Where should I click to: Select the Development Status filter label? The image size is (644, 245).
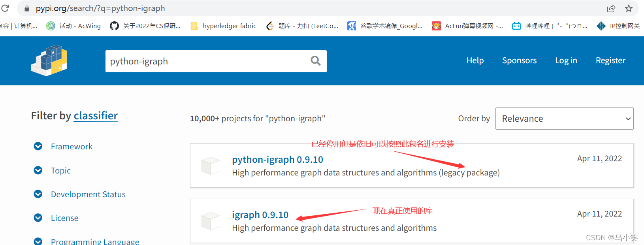[88, 194]
